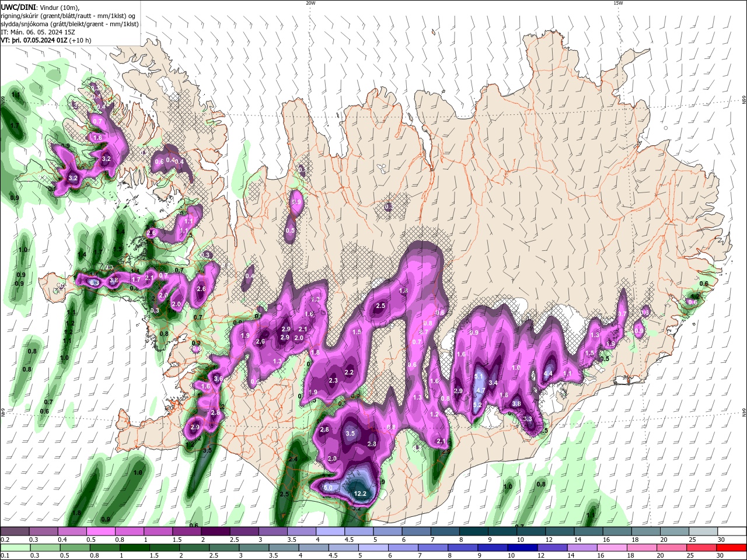Click the 20W longitude label

(x=310, y=3)
